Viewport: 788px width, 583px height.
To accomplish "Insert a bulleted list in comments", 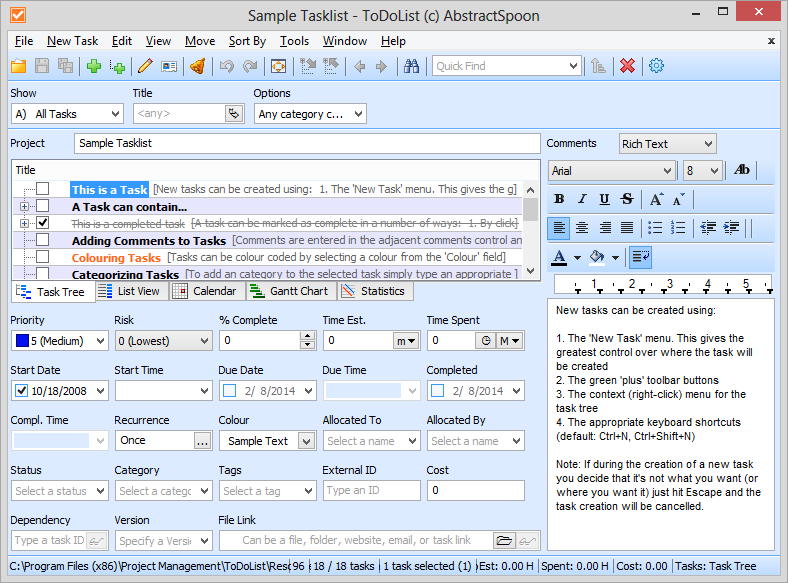I will [x=655, y=228].
